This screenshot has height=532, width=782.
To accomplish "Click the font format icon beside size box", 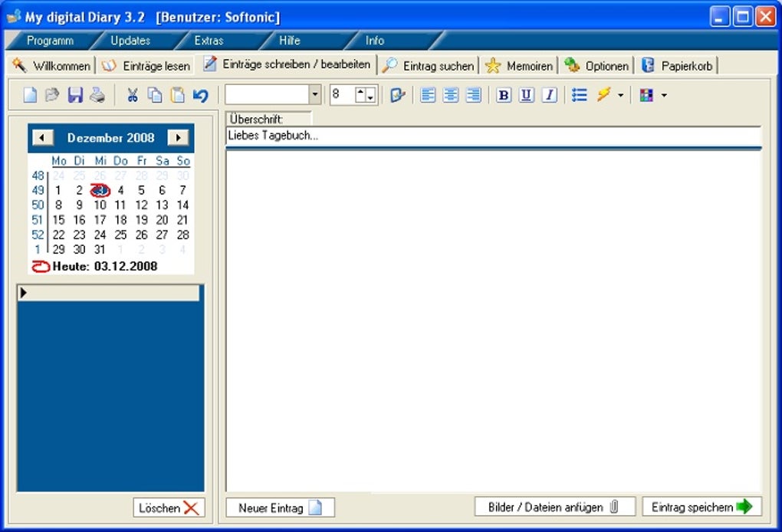I will click(397, 95).
